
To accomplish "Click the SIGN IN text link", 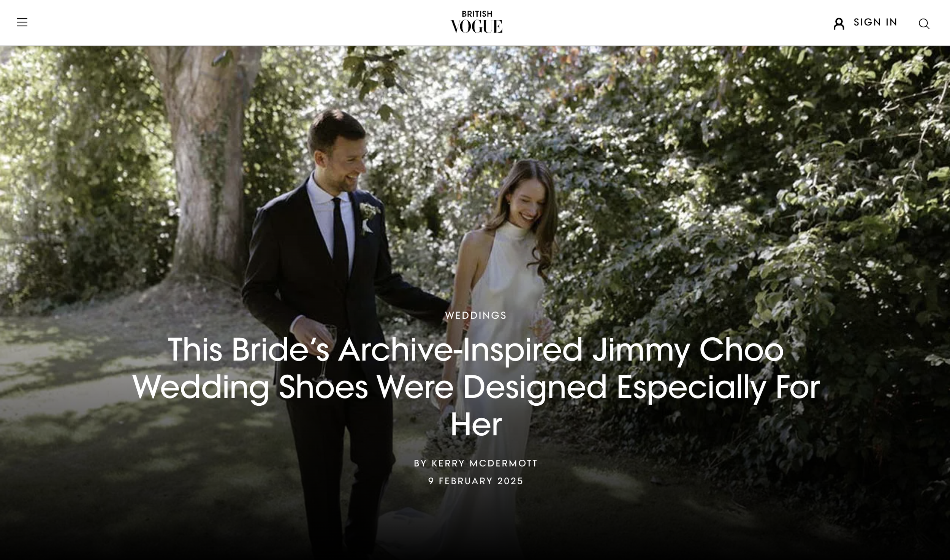I will [x=875, y=22].
